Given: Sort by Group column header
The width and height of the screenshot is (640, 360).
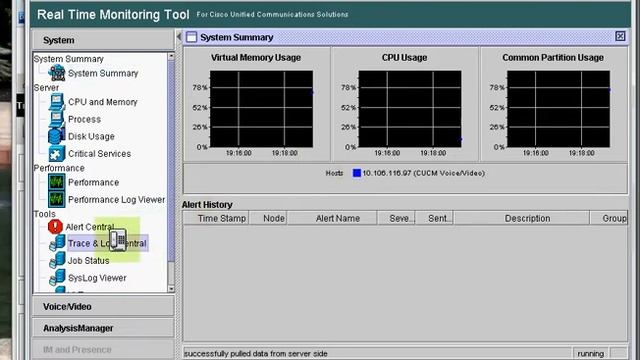Looking at the screenshot, I should coord(609,218).
